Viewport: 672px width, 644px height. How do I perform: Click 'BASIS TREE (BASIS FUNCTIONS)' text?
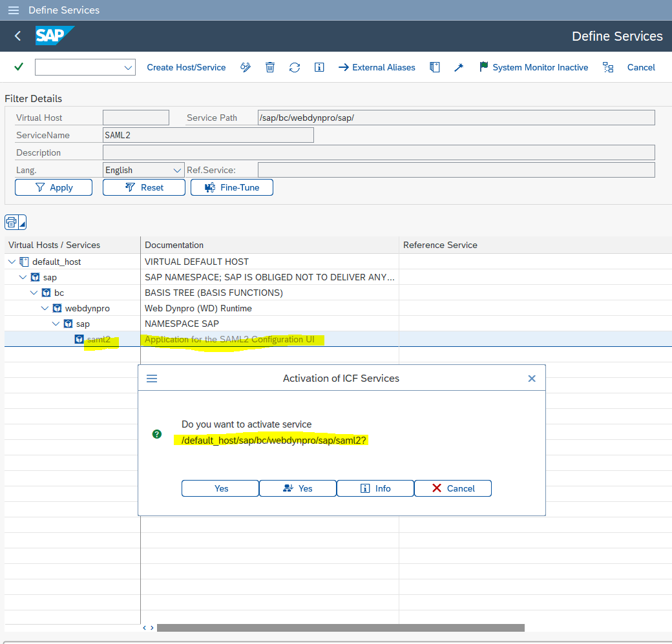[214, 293]
